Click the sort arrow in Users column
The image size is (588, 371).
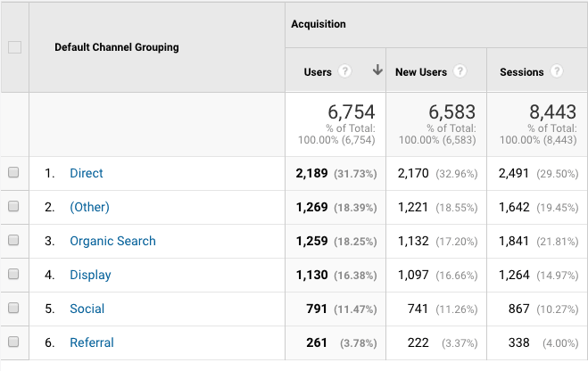[377, 71]
